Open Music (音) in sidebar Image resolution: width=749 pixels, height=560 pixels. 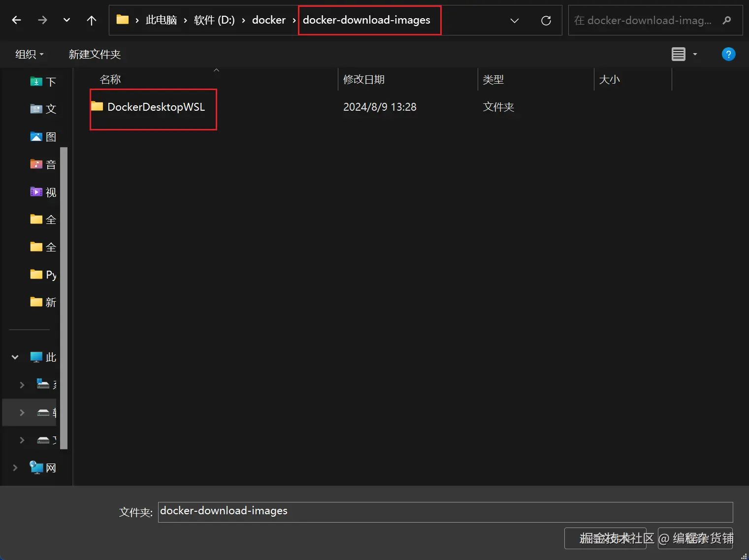(43, 164)
